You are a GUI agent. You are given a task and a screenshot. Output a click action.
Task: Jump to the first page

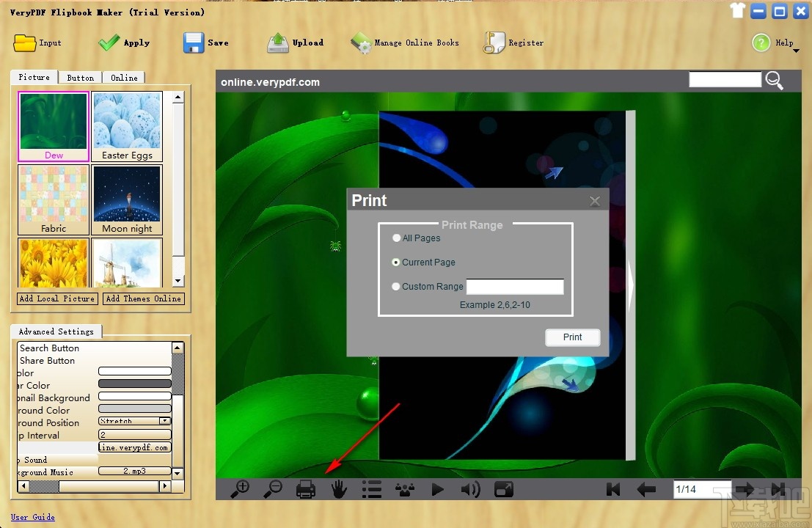pyautogui.click(x=613, y=488)
